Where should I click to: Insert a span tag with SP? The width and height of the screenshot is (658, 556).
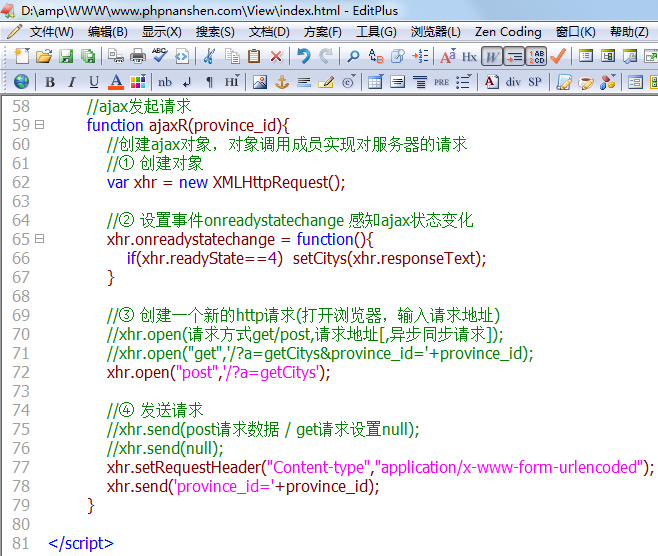535,82
